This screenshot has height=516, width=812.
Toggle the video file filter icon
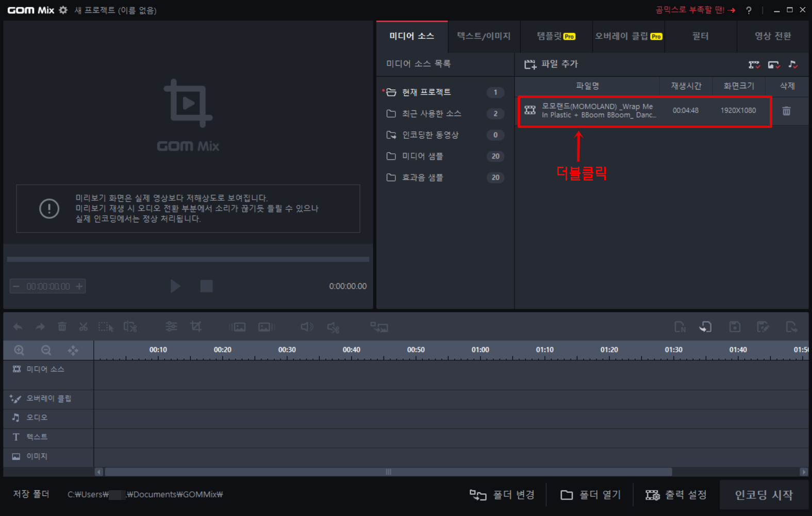pos(754,64)
